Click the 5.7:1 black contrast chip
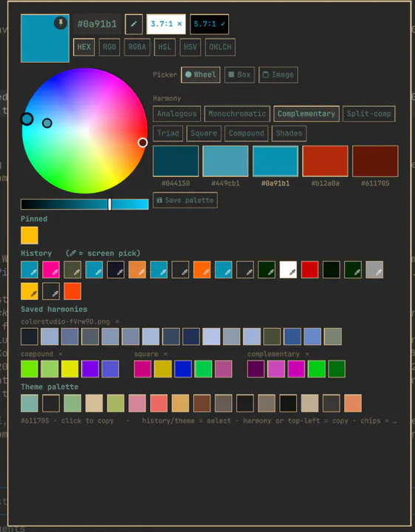The height and width of the screenshot is (532, 415). pyautogui.click(x=209, y=24)
